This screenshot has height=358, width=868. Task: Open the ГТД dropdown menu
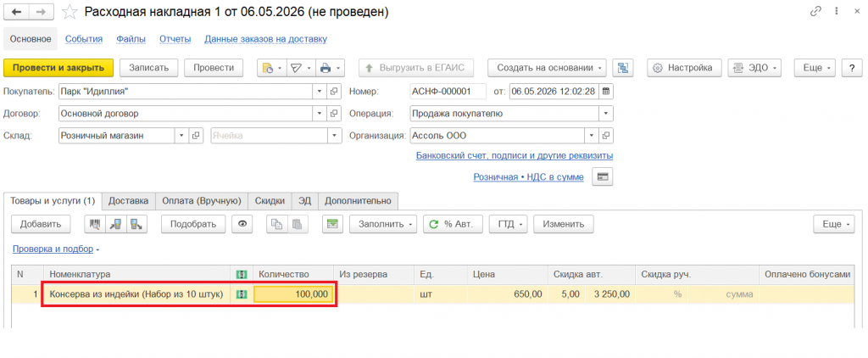[x=509, y=224]
